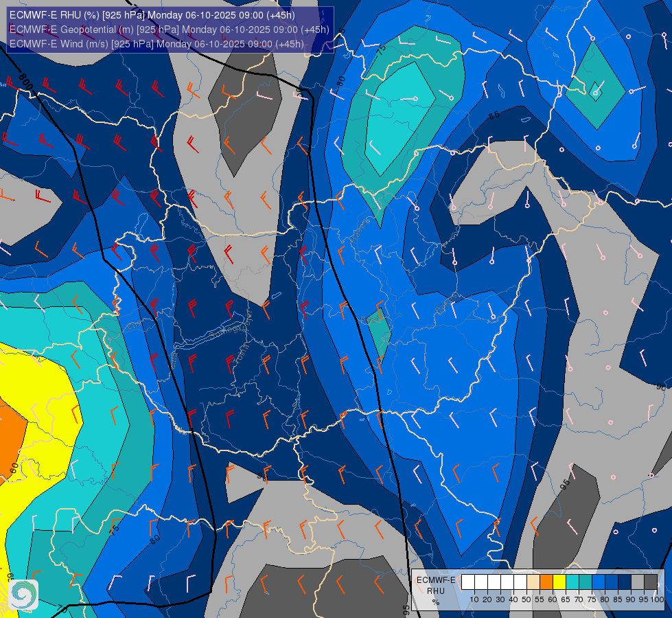
Task: Click the '60' contour label beside the orange area
Action: point(14,468)
